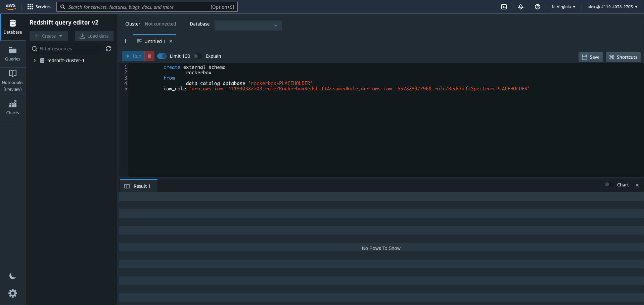Open the Charts sidebar view
644x305 pixels.
13,108
